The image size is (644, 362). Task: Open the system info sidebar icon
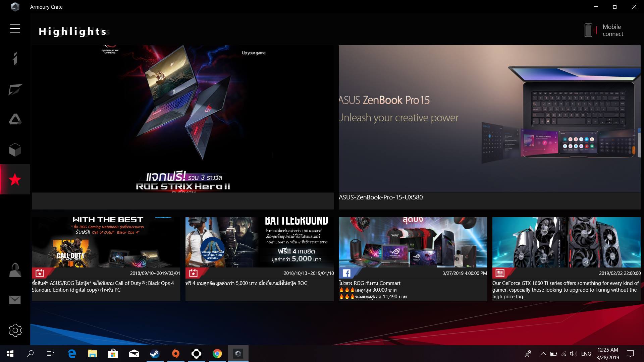point(15,59)
